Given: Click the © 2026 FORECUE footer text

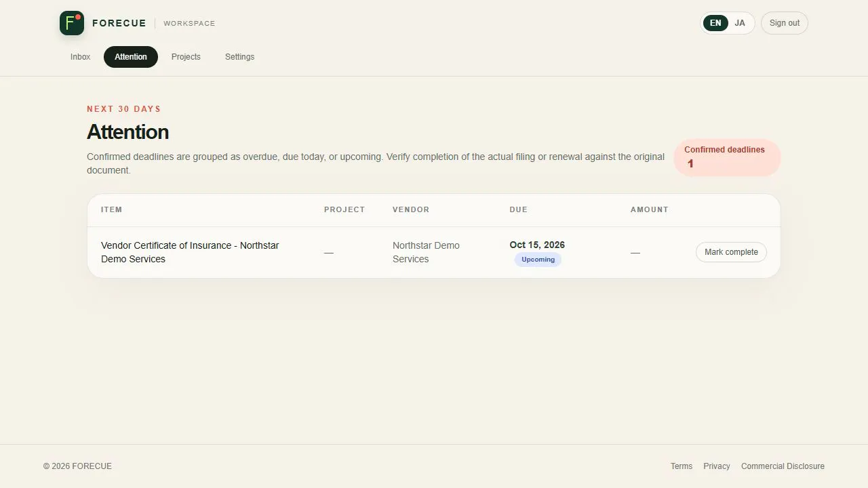Looking at the screenshot, I should coord(77,466).
